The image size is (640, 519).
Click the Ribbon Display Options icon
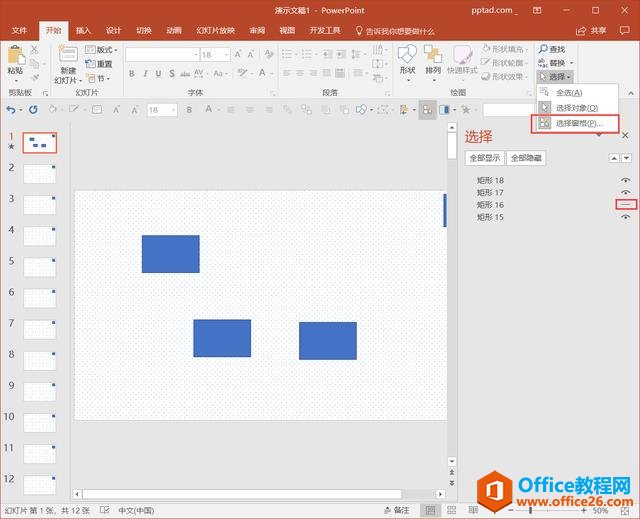pyautogui.click(x=537, y=11)
